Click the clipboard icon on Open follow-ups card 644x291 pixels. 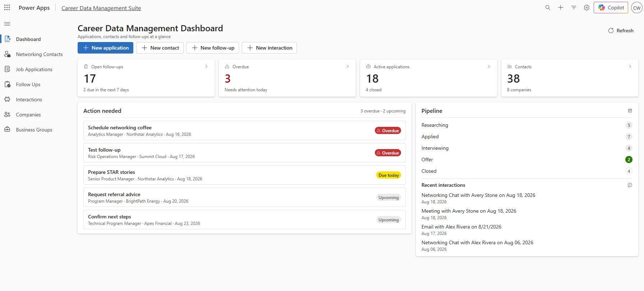tap(86, 66)
